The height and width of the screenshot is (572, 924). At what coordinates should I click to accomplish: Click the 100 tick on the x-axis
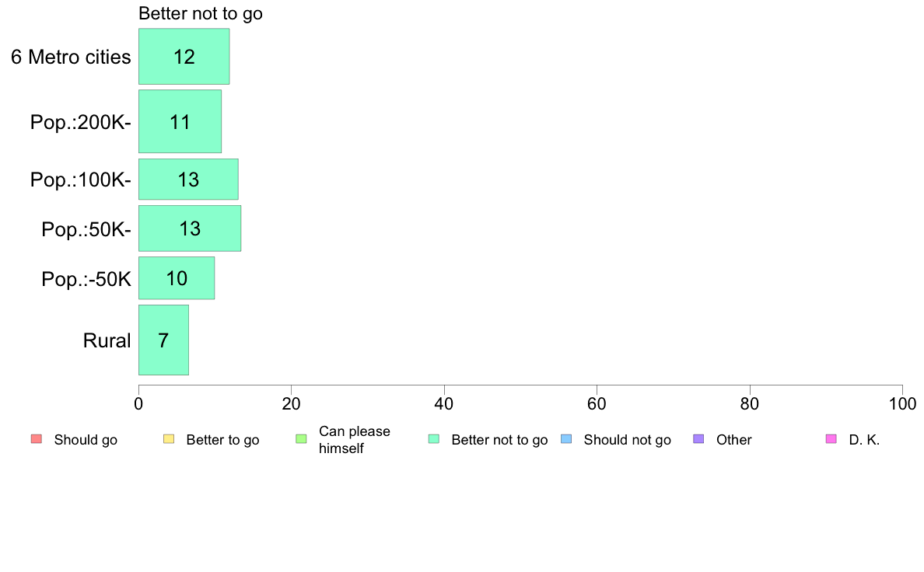click(x=903, y=403)
